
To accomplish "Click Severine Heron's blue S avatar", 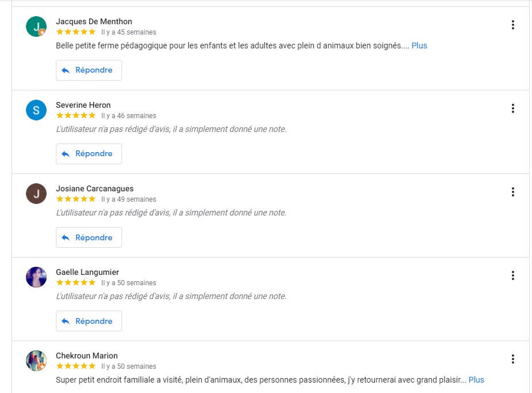I will [x=36, y=110].
